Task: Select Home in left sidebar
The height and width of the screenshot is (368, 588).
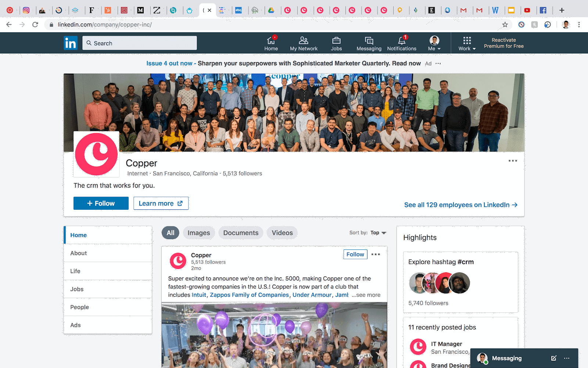Action: click(108, 235)
